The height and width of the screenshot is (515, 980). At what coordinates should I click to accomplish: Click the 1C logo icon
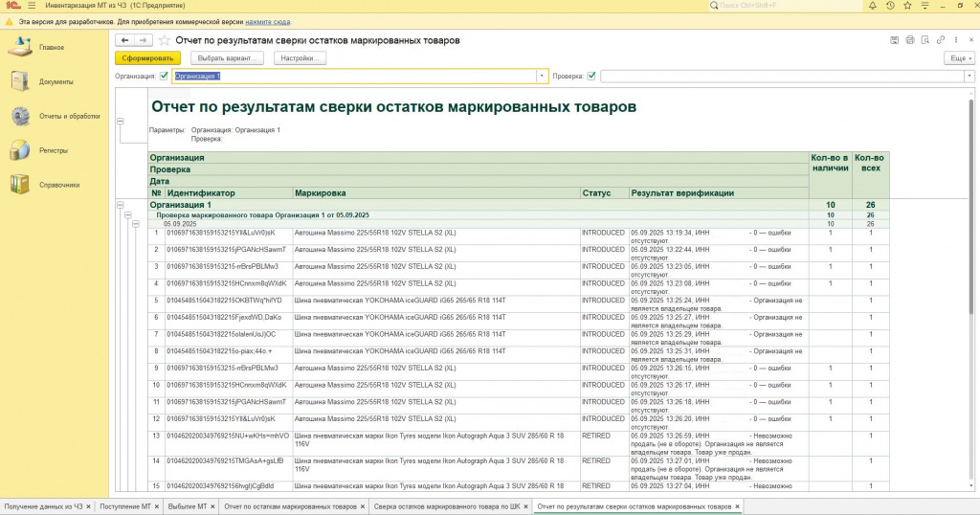click(x=13, y=6)
